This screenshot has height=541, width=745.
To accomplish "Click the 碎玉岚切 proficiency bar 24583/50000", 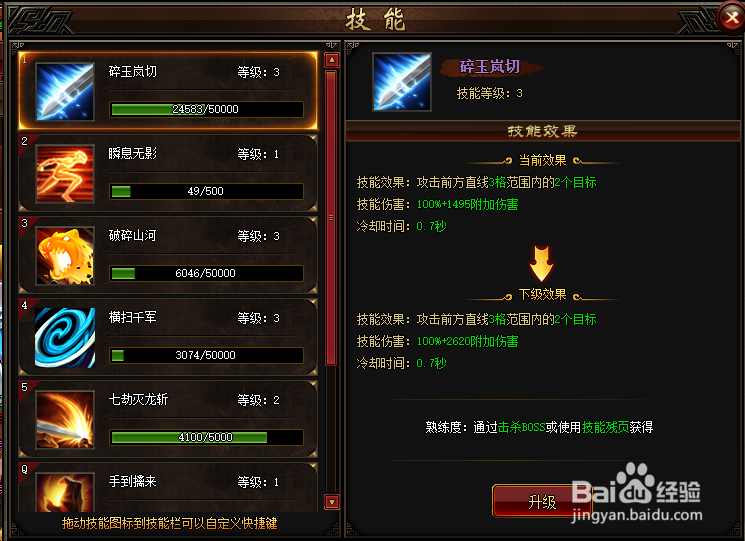I will point(206,109).
